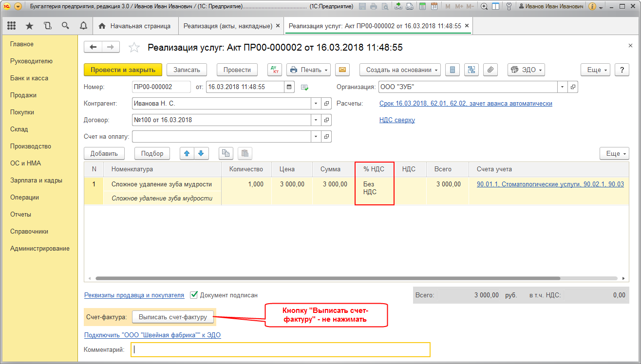Image resolution: width=641 pixels, height=364 pixels.
Task: Open notifications bell icon
Action: point(83,26)
